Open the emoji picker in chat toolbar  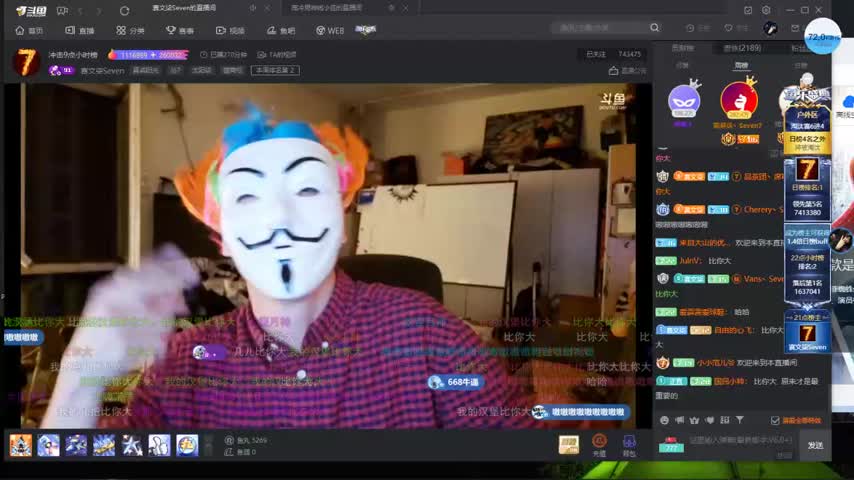pyautogui.click(x=664, y=420)
